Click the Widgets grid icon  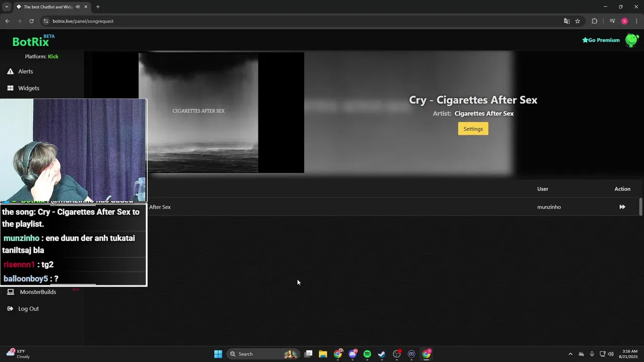click(10, 88)
